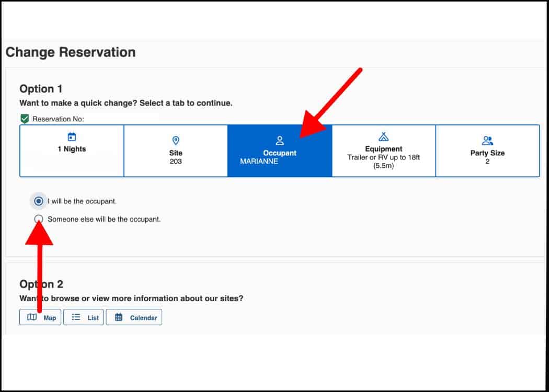Open the '1 Nights' tab text
Screen dimensions: 549x392
(x=72, y=149)
